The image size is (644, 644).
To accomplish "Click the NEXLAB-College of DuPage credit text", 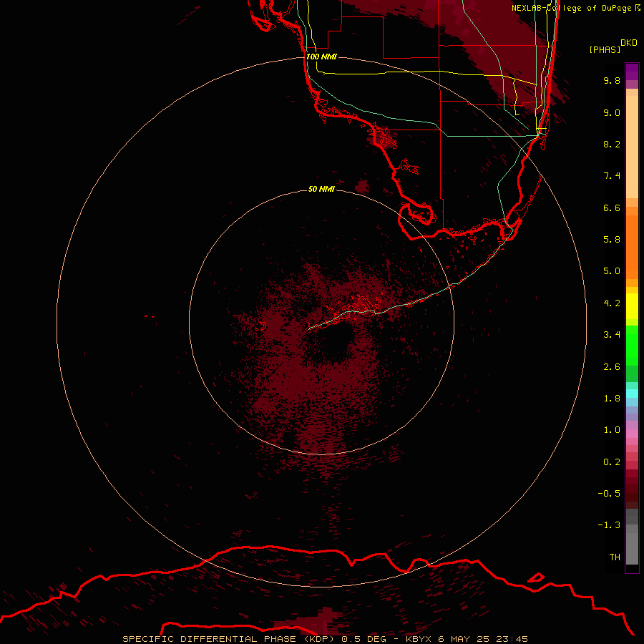I will (571, 8).
